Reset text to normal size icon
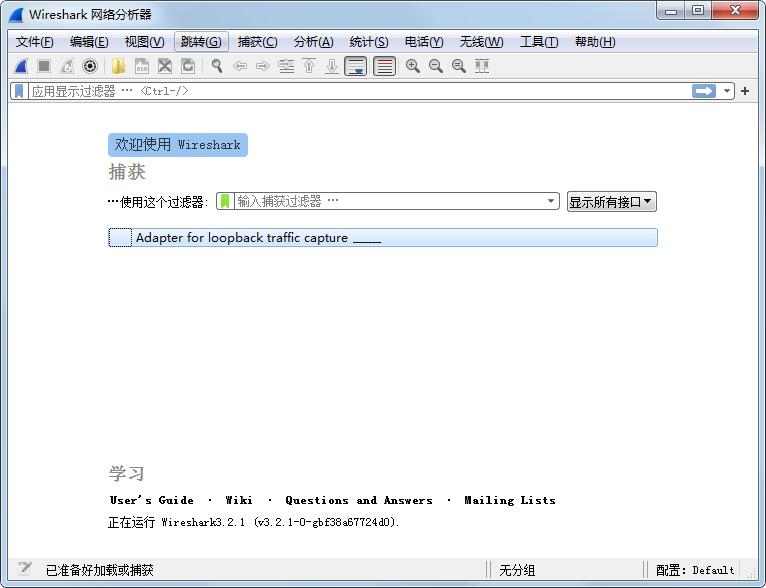The width and height of the screenshot is (766, 588). coord(459,66)
